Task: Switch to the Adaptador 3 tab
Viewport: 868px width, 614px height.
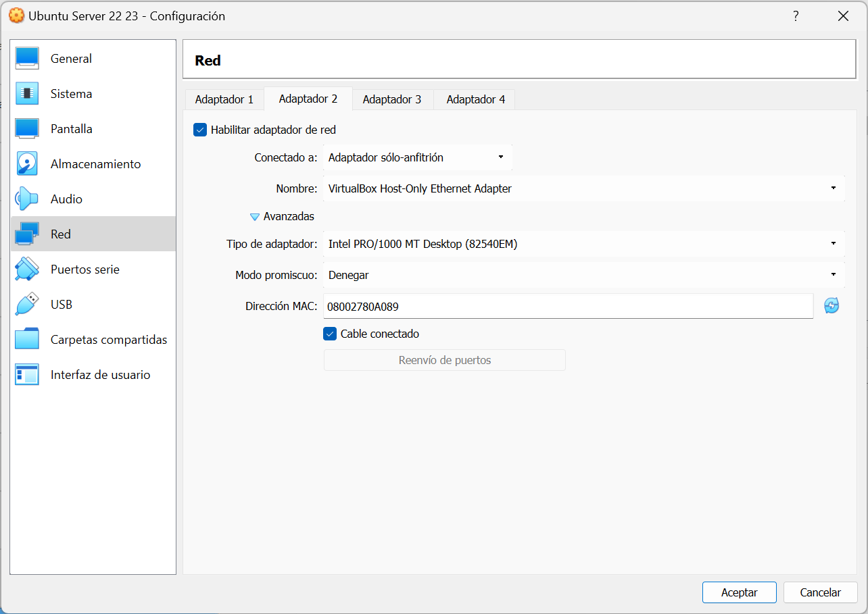Action: (x=391, y=99)
